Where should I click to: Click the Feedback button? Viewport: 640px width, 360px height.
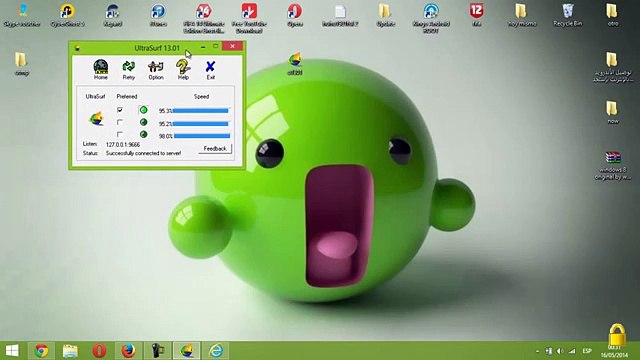(x=215, y=149)
